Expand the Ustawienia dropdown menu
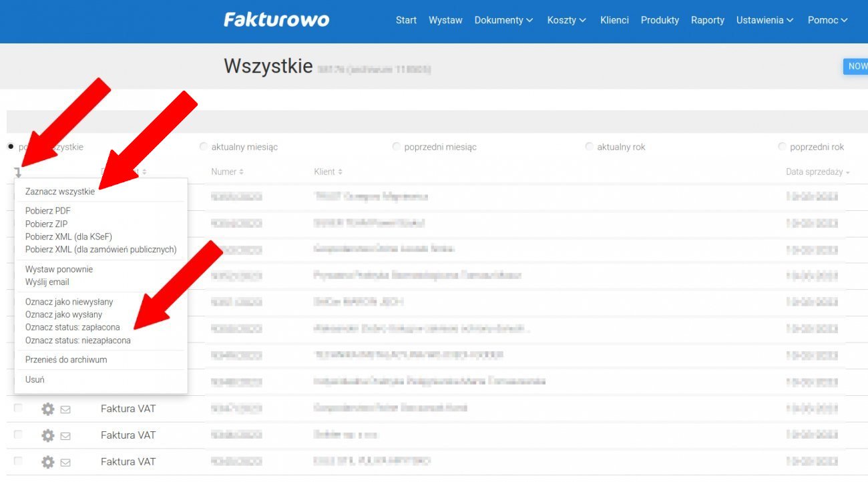The width and height of the screenshot is (868, 482). tap(765, 20)
